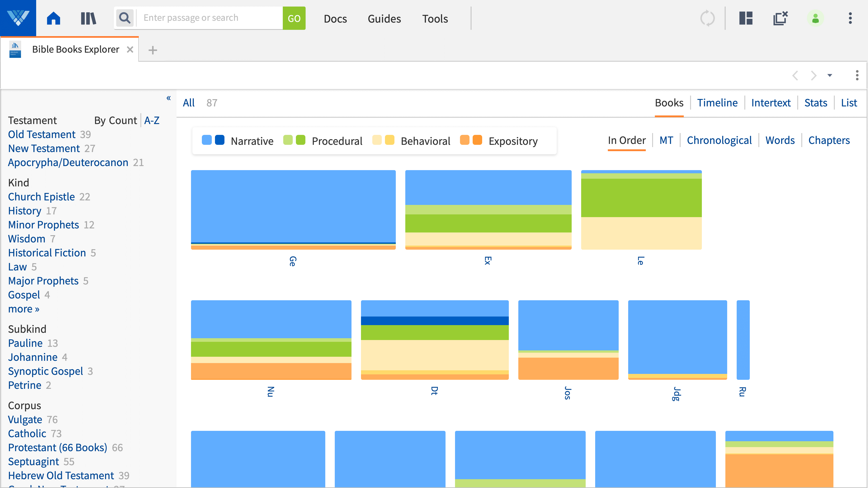Screen dimensions: 868x488
Task: Click the search magnifier icon
Action: point(125,18)
